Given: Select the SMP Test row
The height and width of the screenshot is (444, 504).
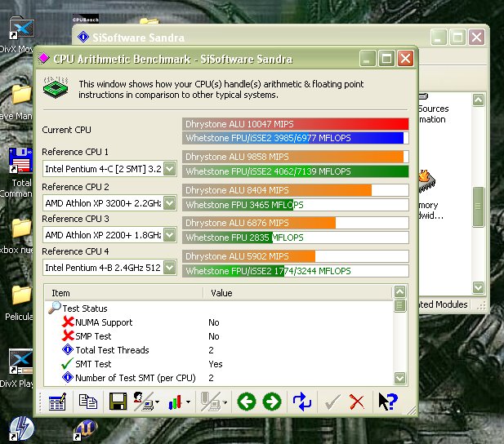Looking at the screenshot, I should pos(219,336).
